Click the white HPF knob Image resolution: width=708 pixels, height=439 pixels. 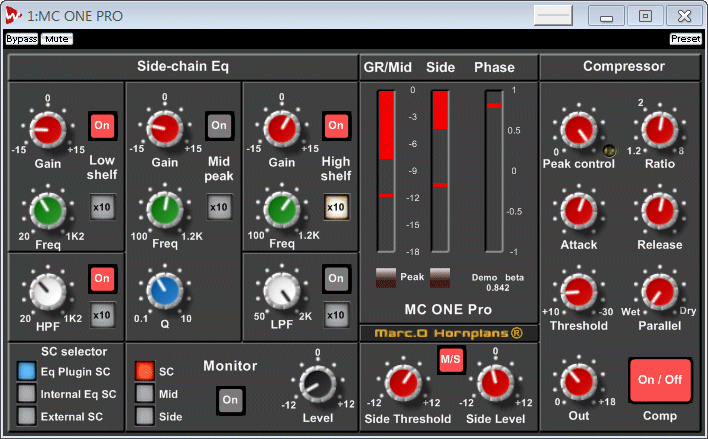tap(47, 291)
